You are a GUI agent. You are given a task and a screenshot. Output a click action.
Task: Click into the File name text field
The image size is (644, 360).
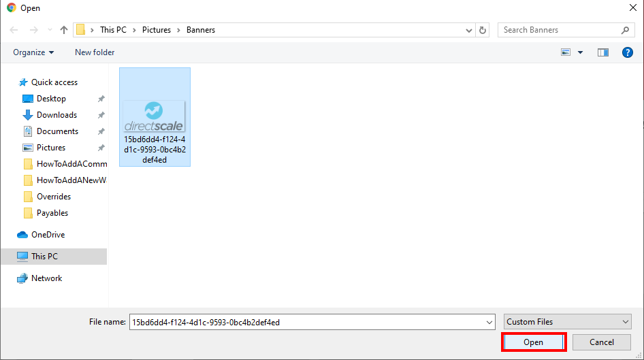click(x=306, y=322)
